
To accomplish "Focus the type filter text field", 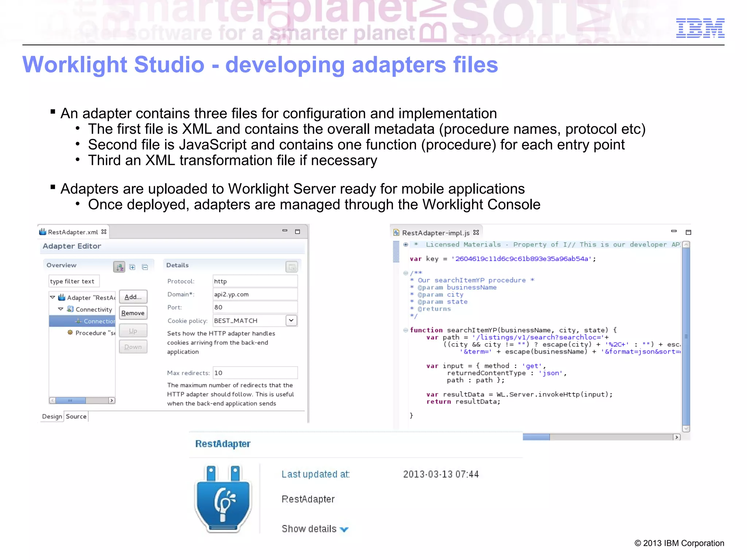I will tap(74, 281).
